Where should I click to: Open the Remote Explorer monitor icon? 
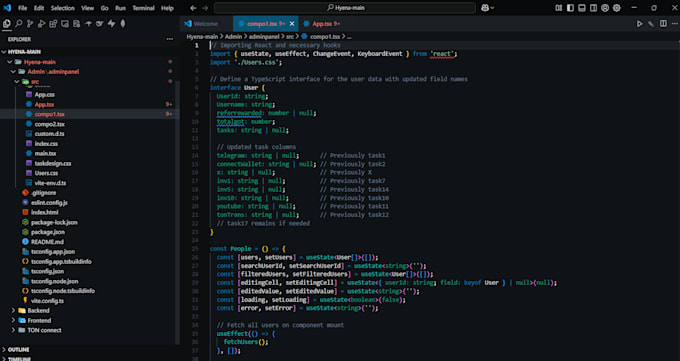[65, 24]
